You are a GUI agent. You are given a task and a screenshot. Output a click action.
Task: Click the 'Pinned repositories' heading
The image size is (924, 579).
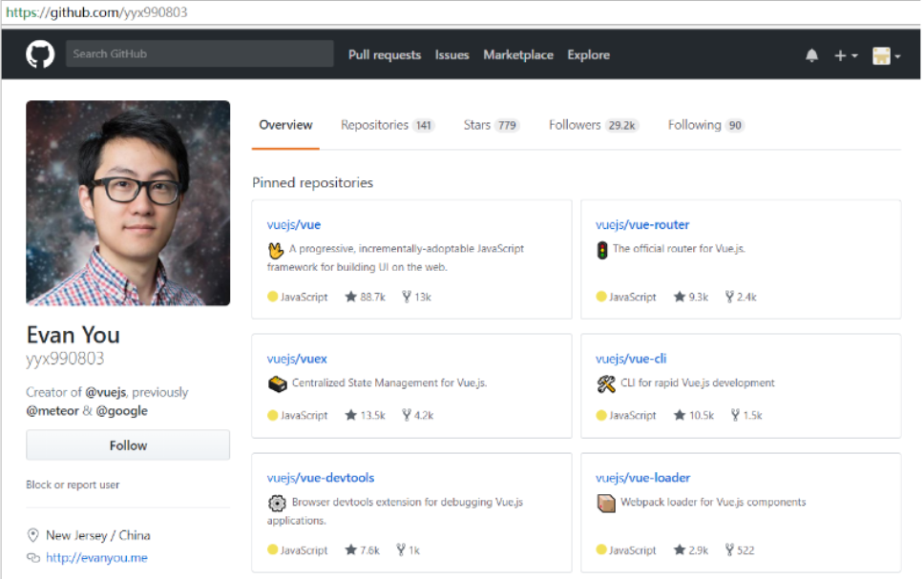312,182
